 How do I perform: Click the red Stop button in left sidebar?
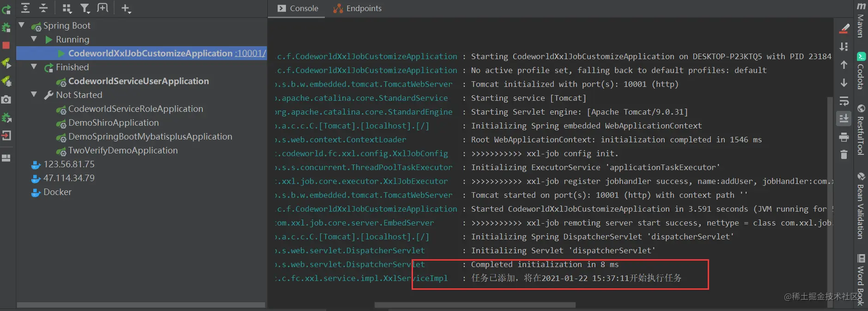[x=6, y=45]
